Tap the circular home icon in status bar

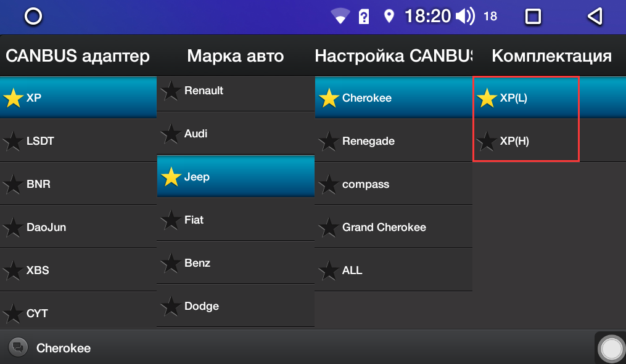(33, 17)
